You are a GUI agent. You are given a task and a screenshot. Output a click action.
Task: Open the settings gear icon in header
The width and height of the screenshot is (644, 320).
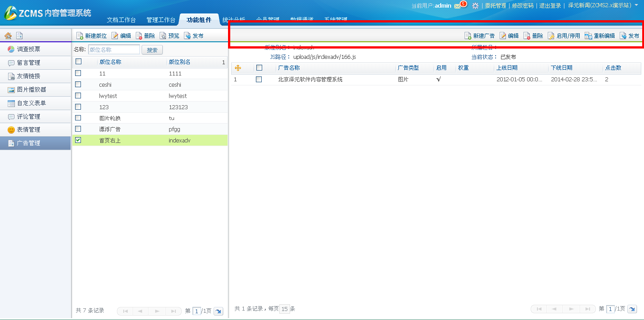[x=475, y=6]
